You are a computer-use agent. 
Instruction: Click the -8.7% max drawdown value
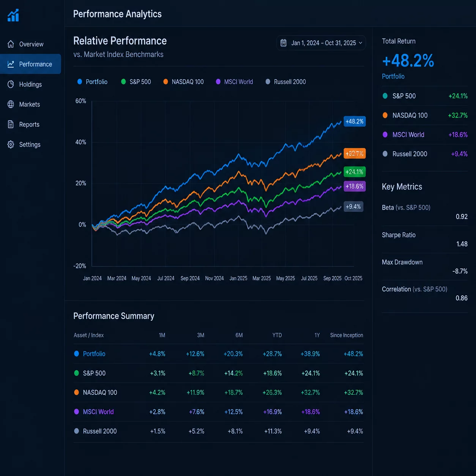coord(460,271)
